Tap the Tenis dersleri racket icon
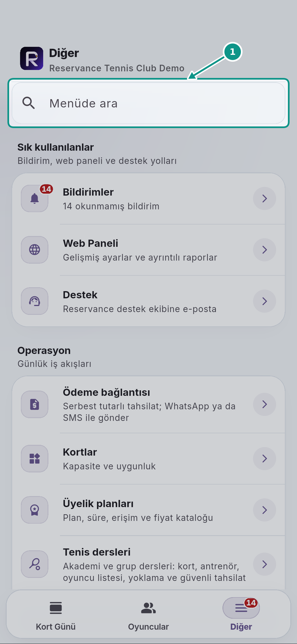Screen dimensions: 297x644 click(x=35, y=564)
